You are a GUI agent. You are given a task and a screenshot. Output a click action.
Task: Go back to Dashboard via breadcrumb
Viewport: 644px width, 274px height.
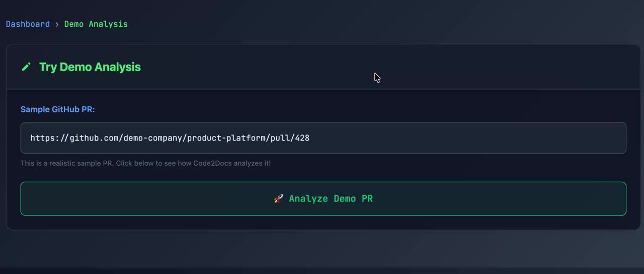pyautogui.click(x=28, y=24)
